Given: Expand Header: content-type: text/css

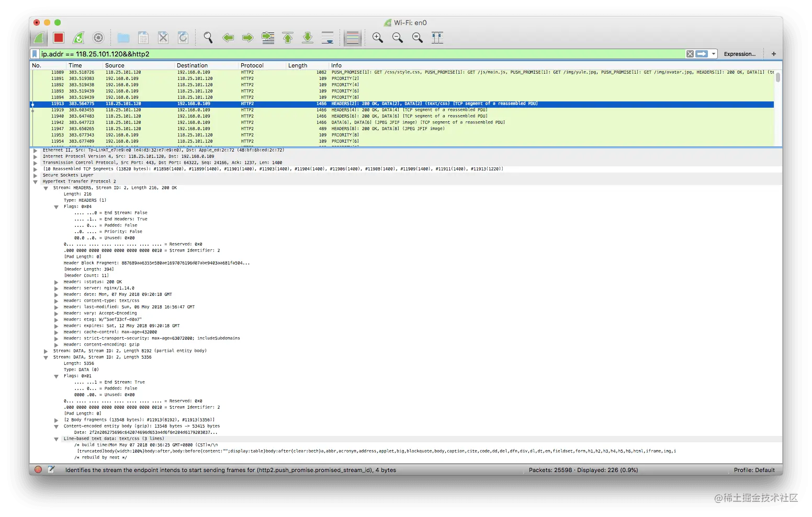Looking at the screenshot, I should tap(57, 301).
